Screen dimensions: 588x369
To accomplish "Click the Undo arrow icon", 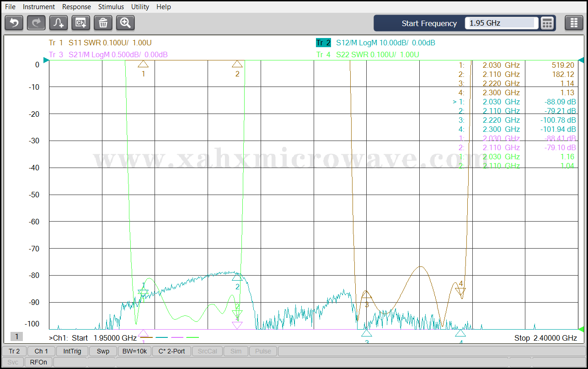I will (14, 22).
